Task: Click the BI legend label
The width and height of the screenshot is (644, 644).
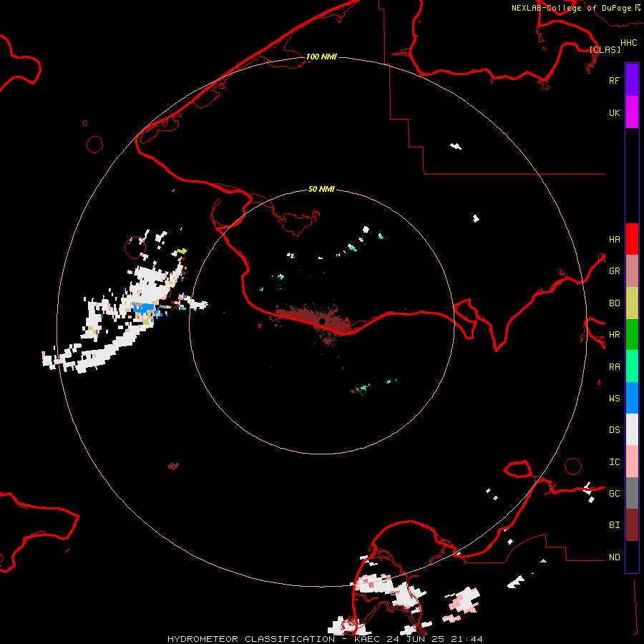Action: tap(614, 525)
